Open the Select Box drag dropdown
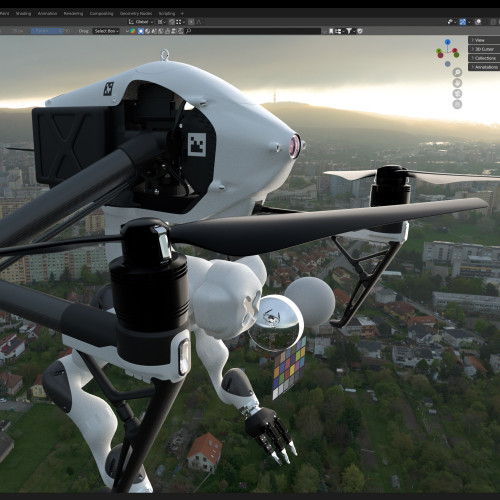500x500 pixels. (106, 31)
